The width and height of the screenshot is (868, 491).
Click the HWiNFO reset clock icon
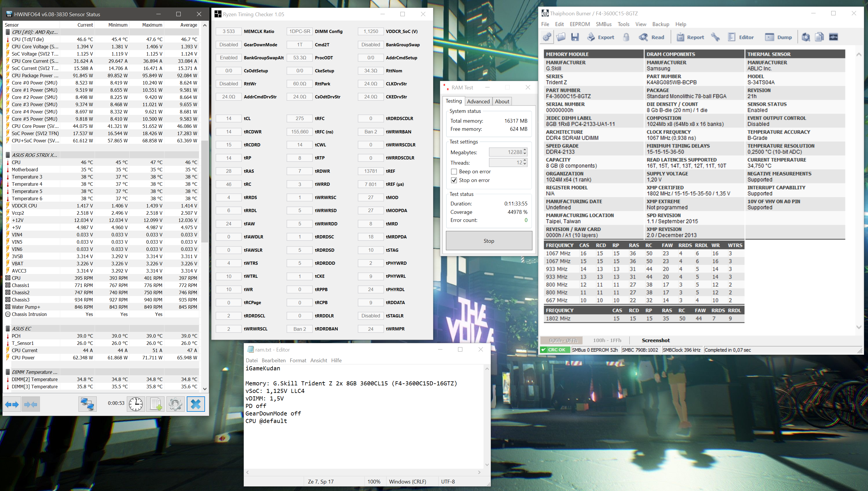[135, 404]
